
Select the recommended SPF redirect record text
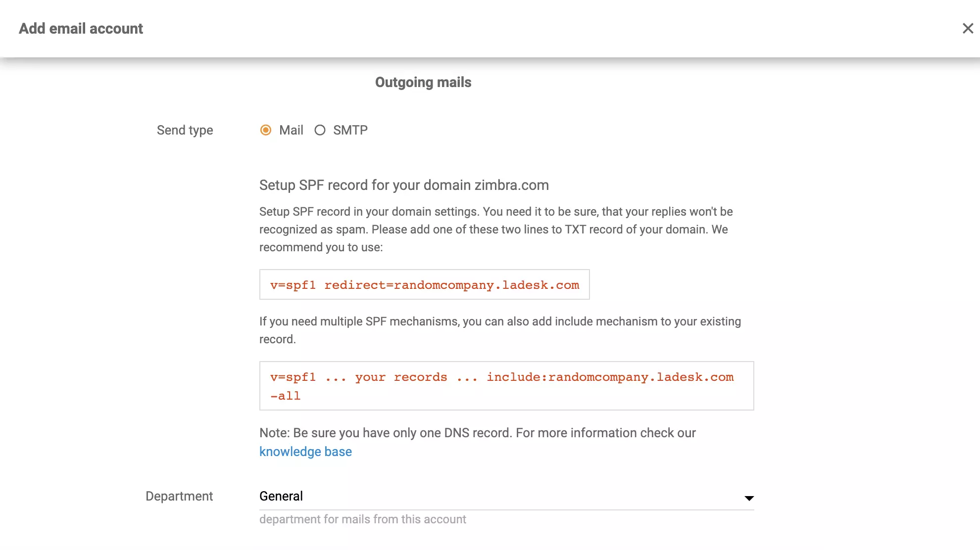(x=424, y=284)
